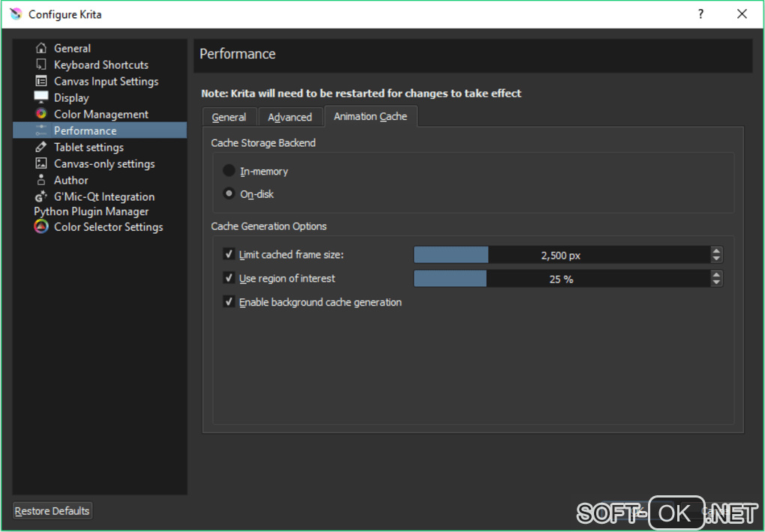
Task: Decrease region of interest percentage arrow
Action: (x=716, y=282)
